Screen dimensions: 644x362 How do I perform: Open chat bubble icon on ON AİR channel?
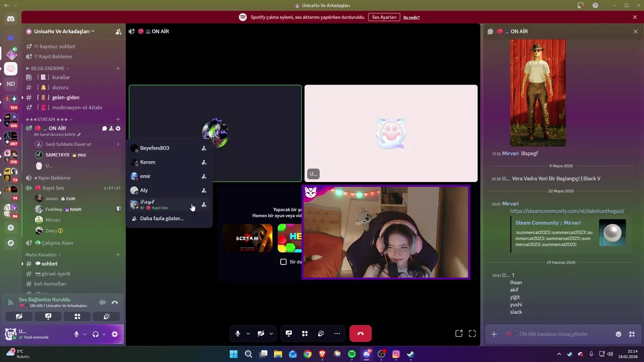[105, 128]
